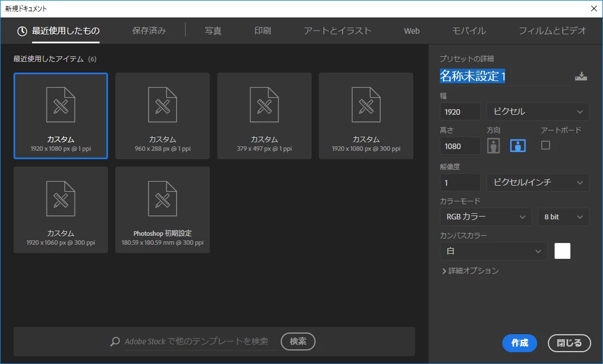This screenshot has height=364, width=603.
Task: Click the Adobe Stock template search field
Action: point(200,341)
